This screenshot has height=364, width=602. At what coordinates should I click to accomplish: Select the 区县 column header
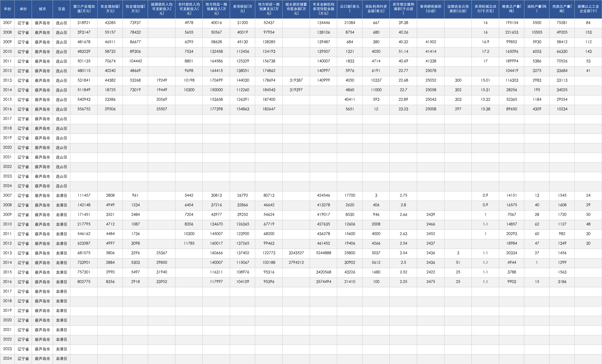pyautogui.click(x=62, y=9)
